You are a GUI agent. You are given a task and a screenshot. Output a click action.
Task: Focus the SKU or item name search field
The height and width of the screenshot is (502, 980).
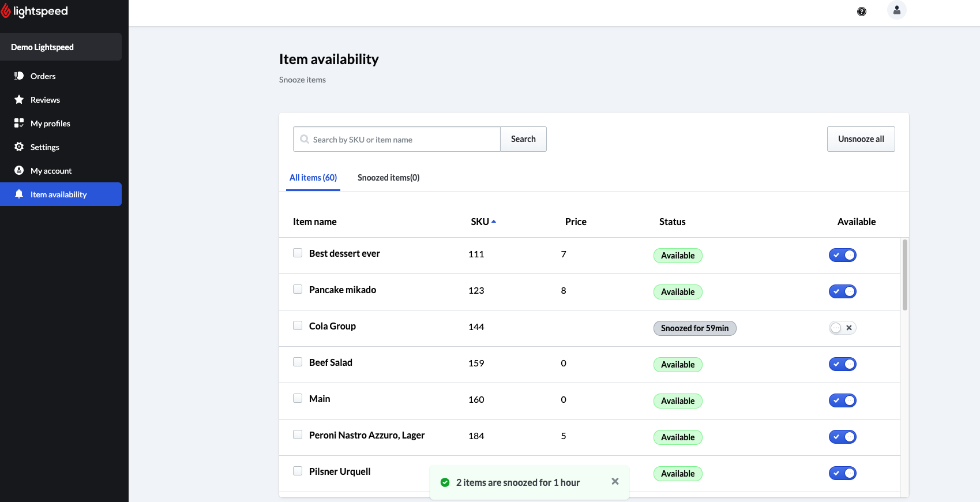click(404, 140)
